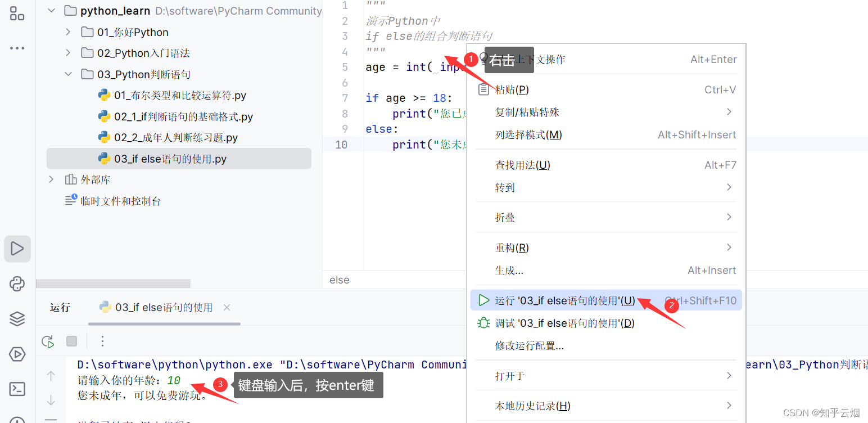Click the code line 'if age >= 18:'
Image resolution: width=868 pixels, height=423 pixels.
[409, 98]
